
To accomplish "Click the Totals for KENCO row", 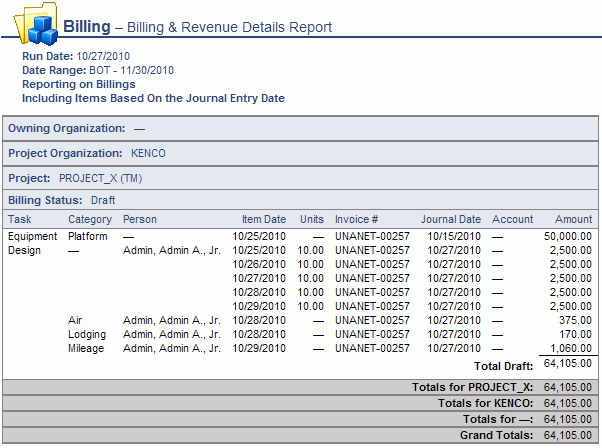I will (x=300, y=403).
